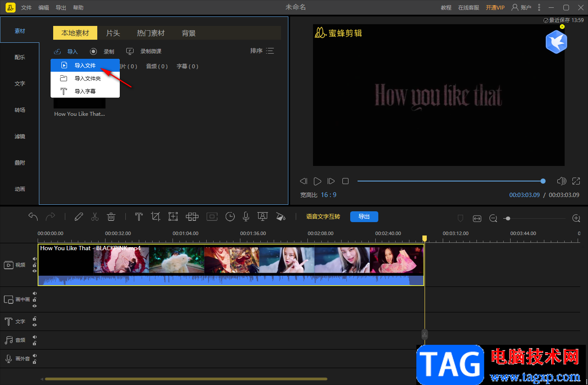This screenshot has width=588, height=385.
Task: Click the three-dot more options icon
Action: 539,7
